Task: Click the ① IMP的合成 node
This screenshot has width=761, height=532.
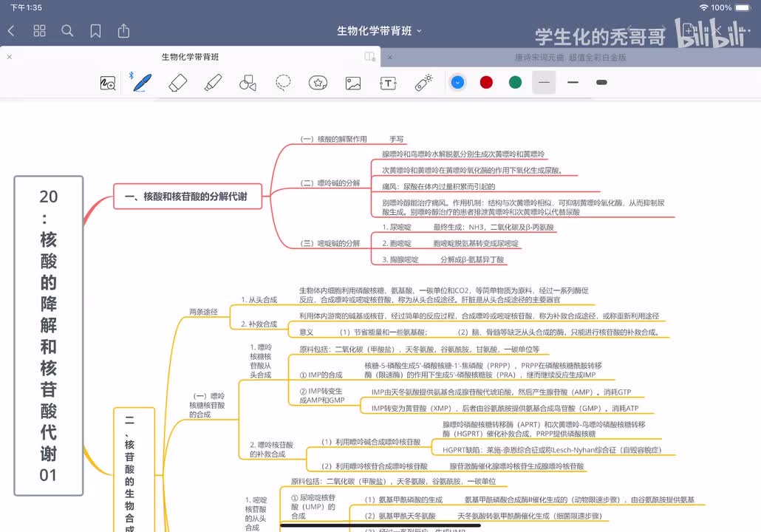Action: (x=321, y=375)
